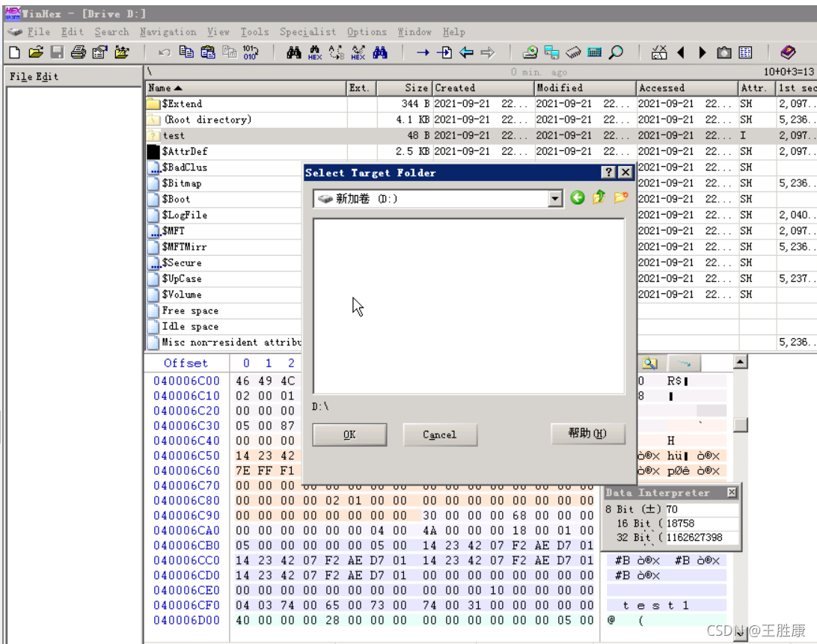Click the Modified column header
The height and width of the screenshot is (644, 817).
584,88
